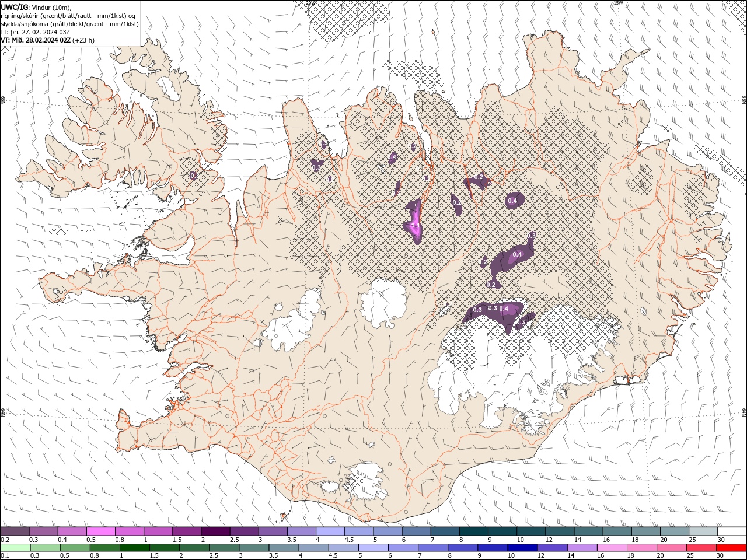Click the '20W' longitude label

coord(310,3)
